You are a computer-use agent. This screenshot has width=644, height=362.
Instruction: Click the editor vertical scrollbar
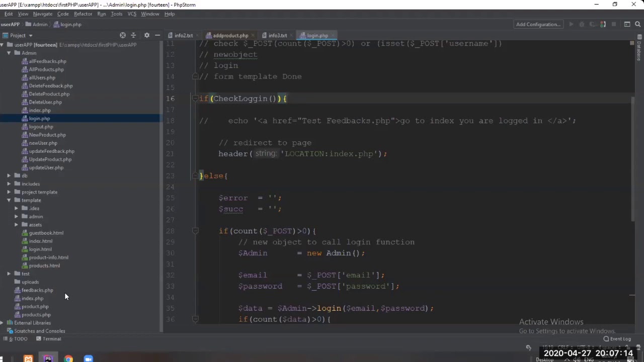coord(632,160)
